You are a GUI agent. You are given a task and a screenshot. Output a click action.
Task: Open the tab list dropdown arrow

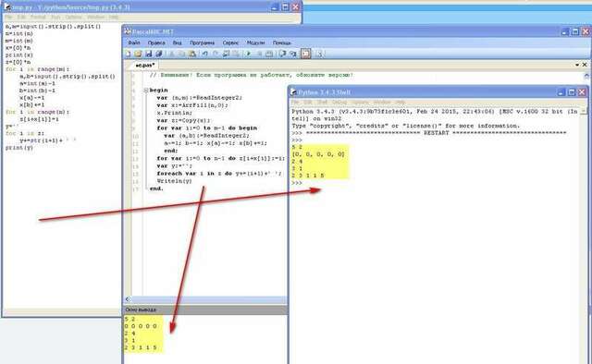pyautogui.click(x=577, y=65)
